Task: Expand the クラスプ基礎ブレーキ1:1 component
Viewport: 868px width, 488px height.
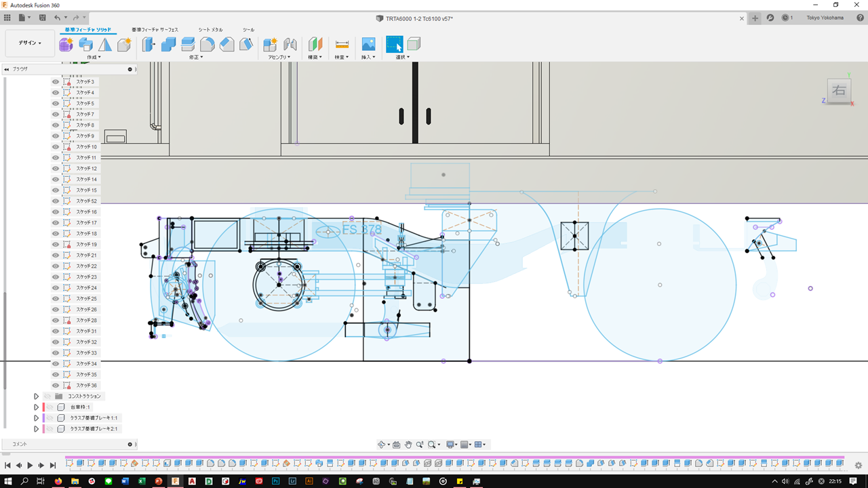Action: 36,418
